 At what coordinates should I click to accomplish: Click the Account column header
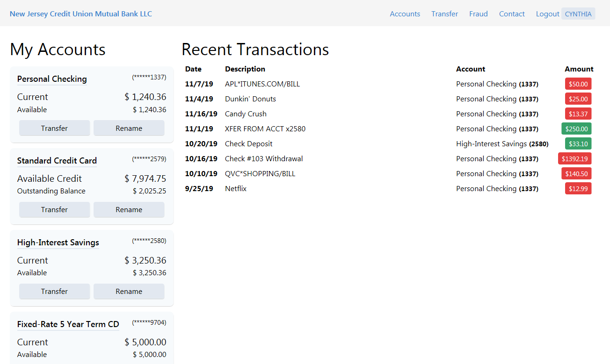471,69
